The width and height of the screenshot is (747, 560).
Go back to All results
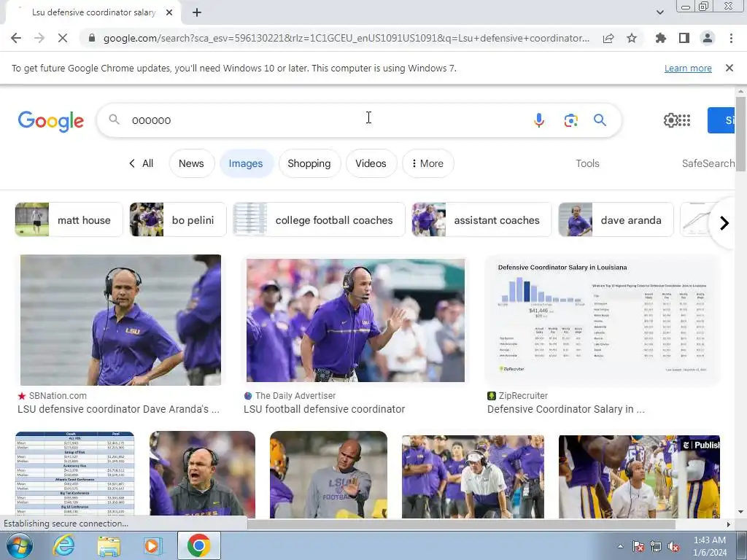141,163
